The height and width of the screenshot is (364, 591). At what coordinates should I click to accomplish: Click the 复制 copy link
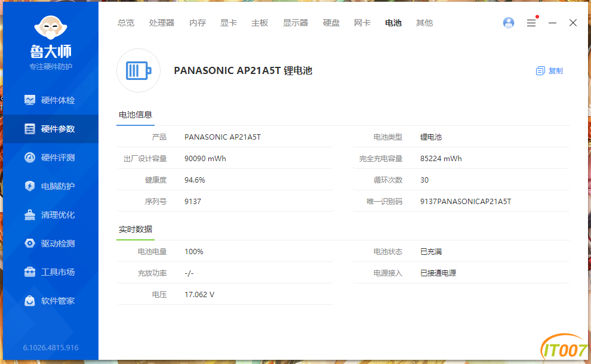[x=556, y=71]
